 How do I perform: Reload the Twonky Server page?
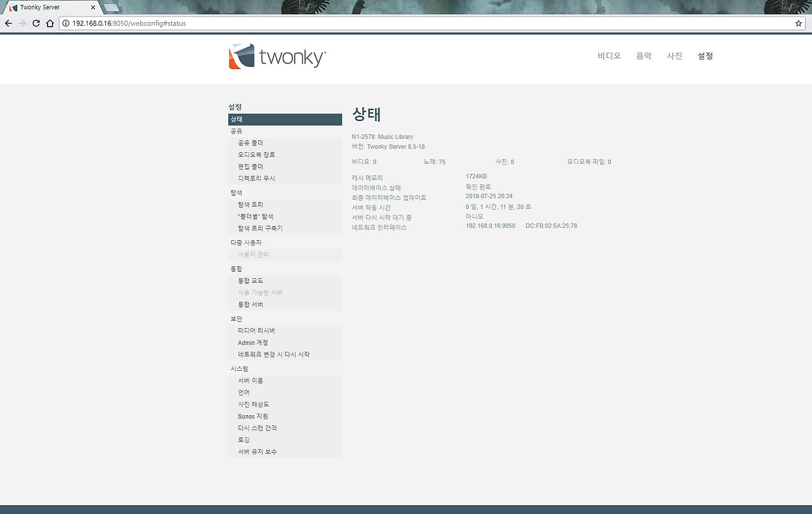point(36,23)
